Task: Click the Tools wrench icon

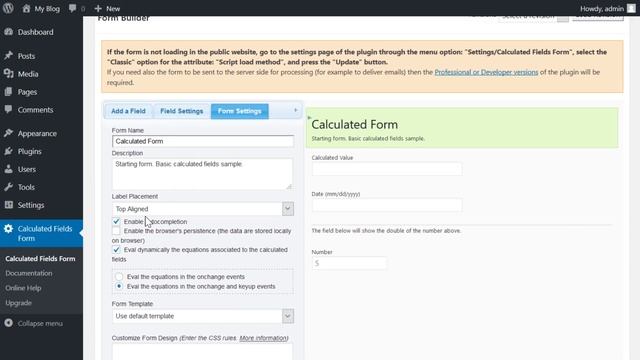Action: coord(9,187)
